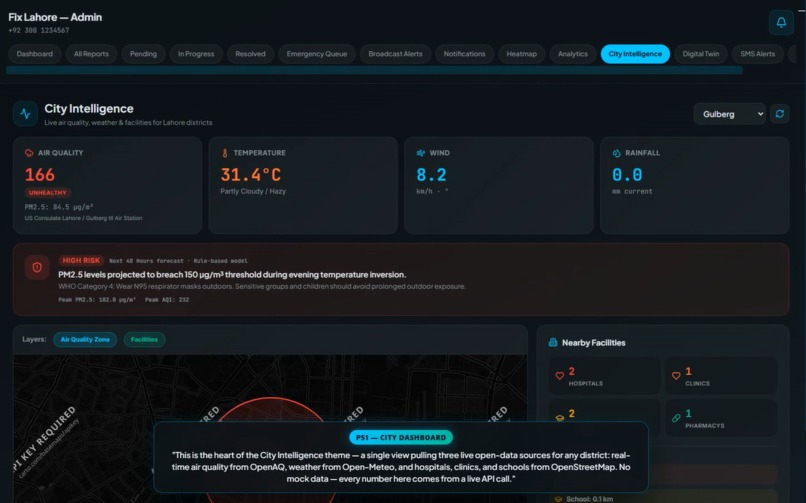Click the Clinics facility card
This screenshot has width=806, height=503.
pyautogui.click(x=721, y=376)
